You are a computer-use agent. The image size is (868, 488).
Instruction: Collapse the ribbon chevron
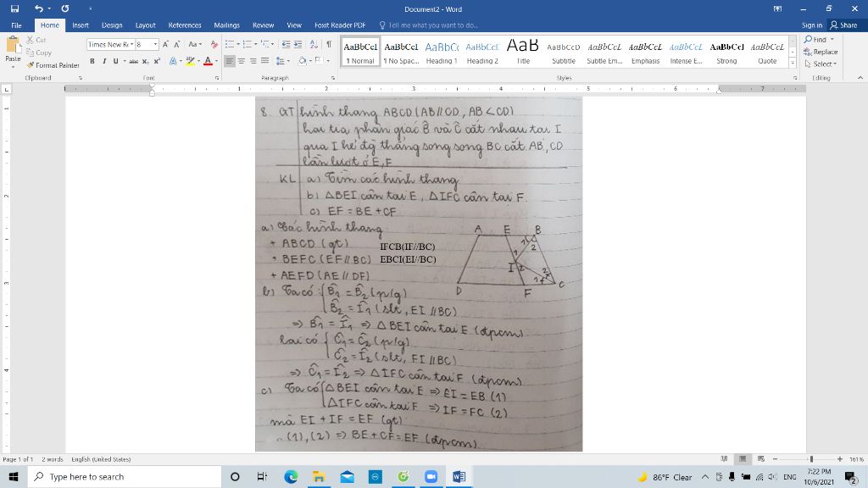point(860,78)
